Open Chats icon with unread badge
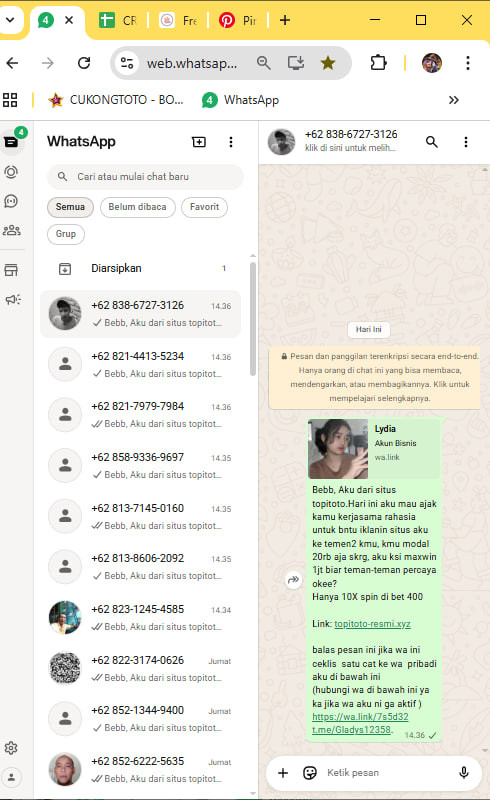Viewport: 490px width, 800px height. pyautogui.click(x=11, y=141)
